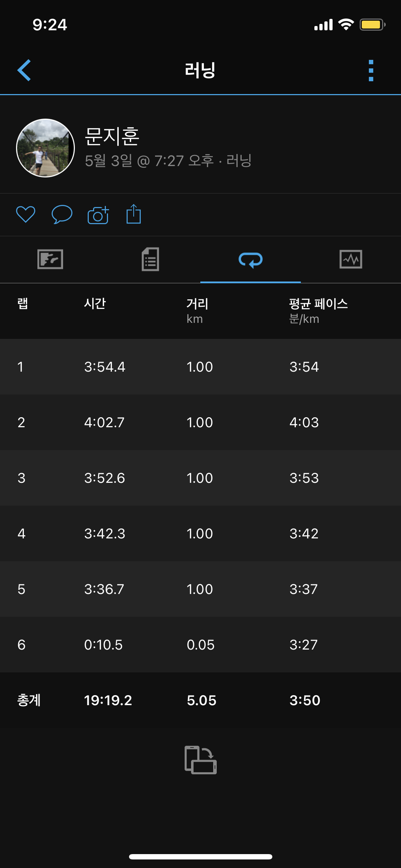Select lap 4 row with 3:42.3
This screenshot has height=868, width=401.
[200, 533]
